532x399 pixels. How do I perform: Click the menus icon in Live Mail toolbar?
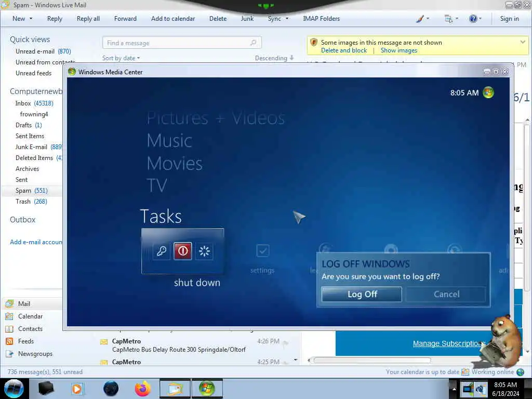tap(448, 19)
